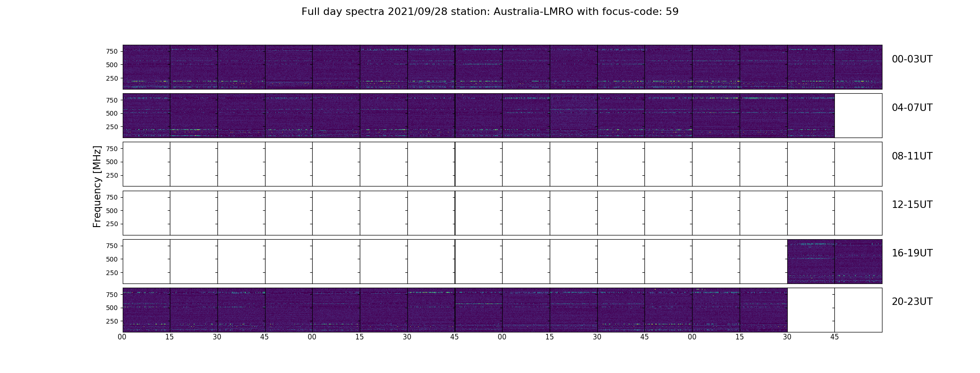Select the 250 tick of the 16-19UT row

click(x=112, y=273)
